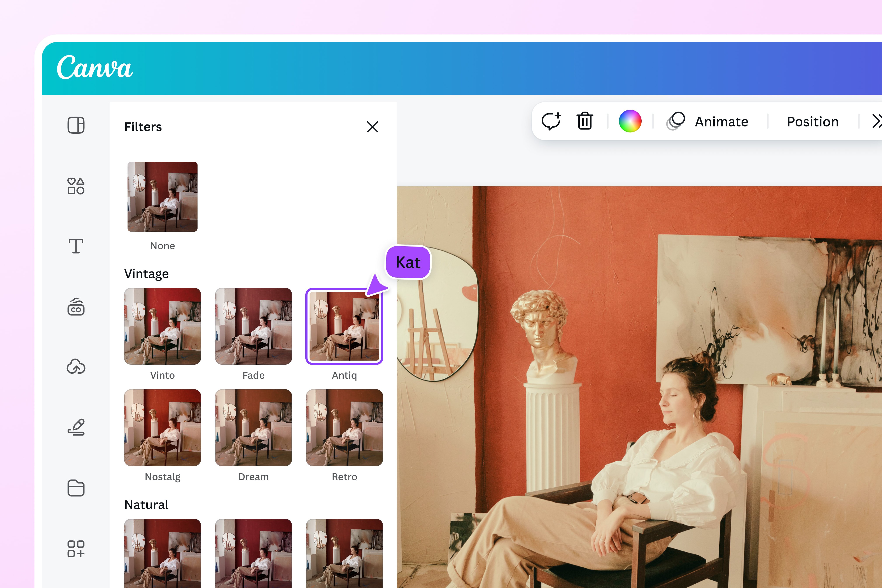Select the None filter option
The height and width of the screenshot is (588, 882).
(162, 196)
